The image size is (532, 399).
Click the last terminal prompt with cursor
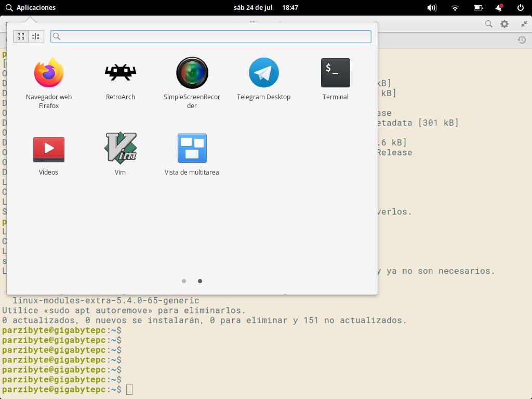67,390
